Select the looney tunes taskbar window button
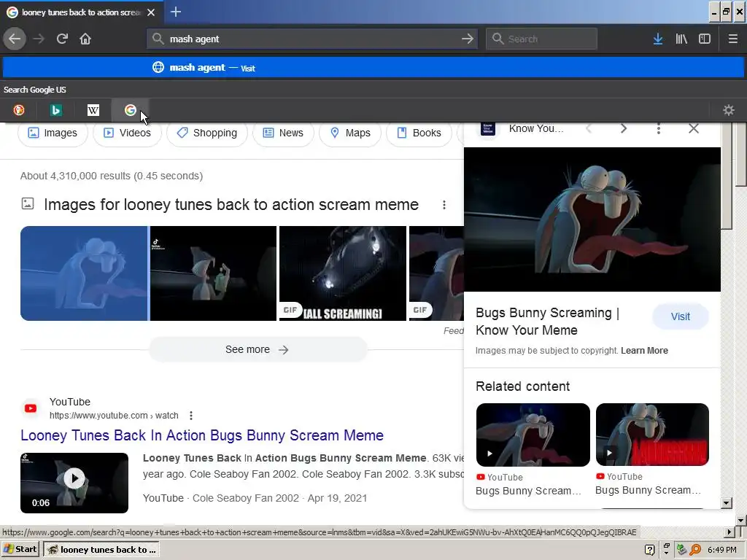Image resolution: width=747 pixels, height=560 pixels. [x=102, y=550]
